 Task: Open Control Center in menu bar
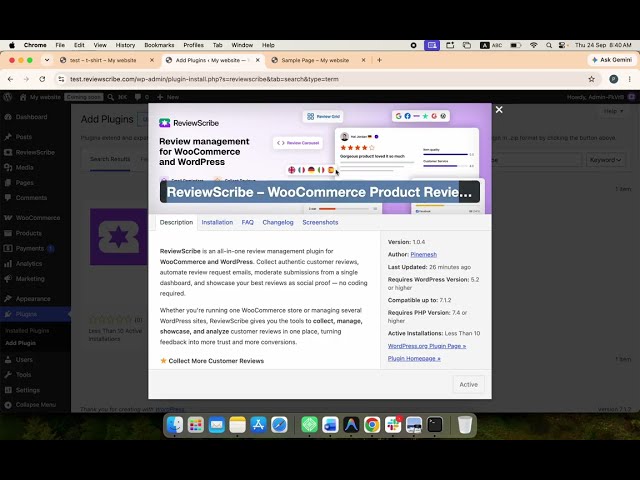[x=562, y=45]
